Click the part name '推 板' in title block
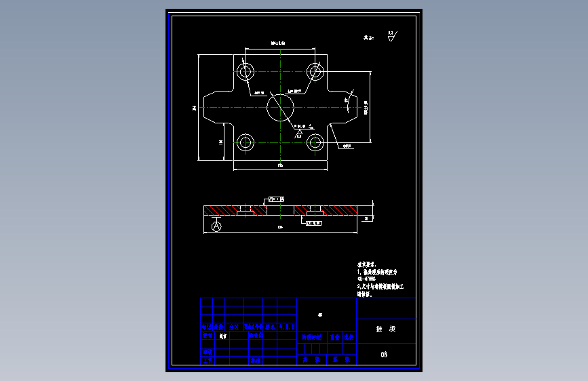The height and width of the screenshot is (381, 588). pos(386,329)
